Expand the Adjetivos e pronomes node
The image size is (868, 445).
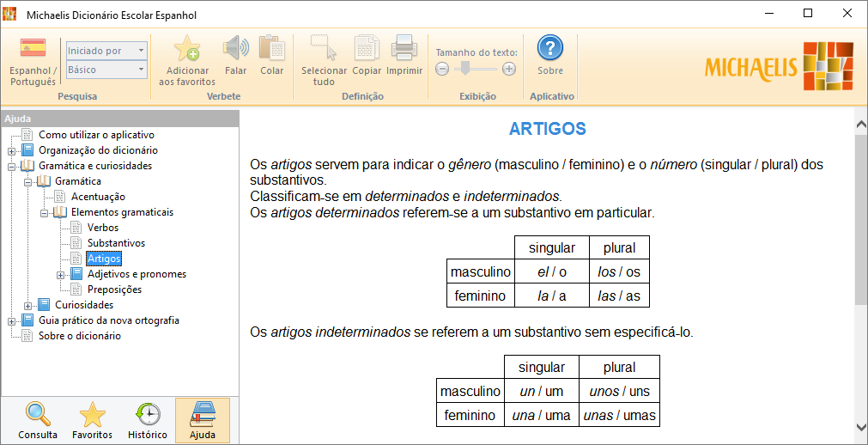60,275
